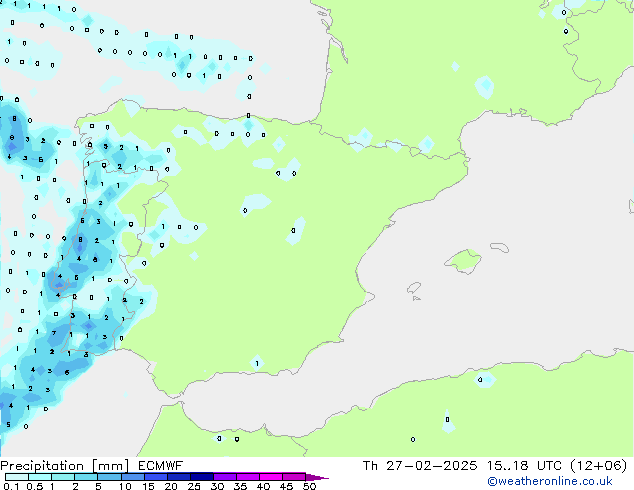This screenshot has width=634, height=490.
Task: Click the 20–25 mm legend swatch
Action: (x=178, y=477)
